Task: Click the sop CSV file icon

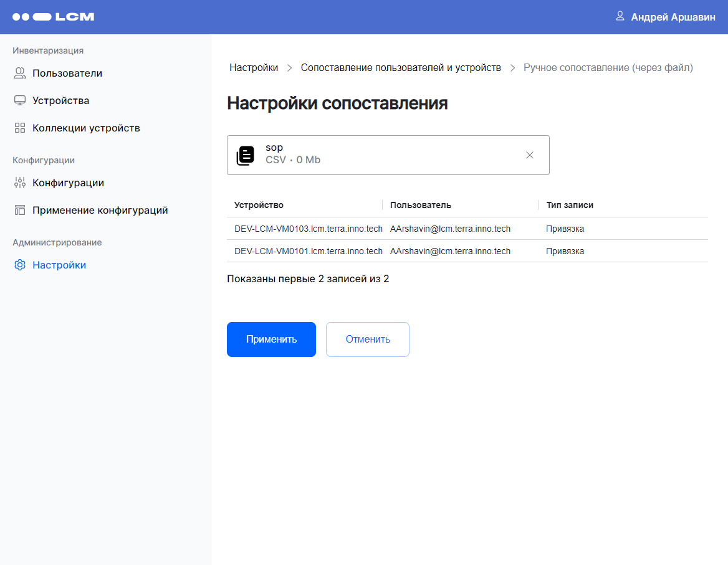Action: tap(246, 155)
